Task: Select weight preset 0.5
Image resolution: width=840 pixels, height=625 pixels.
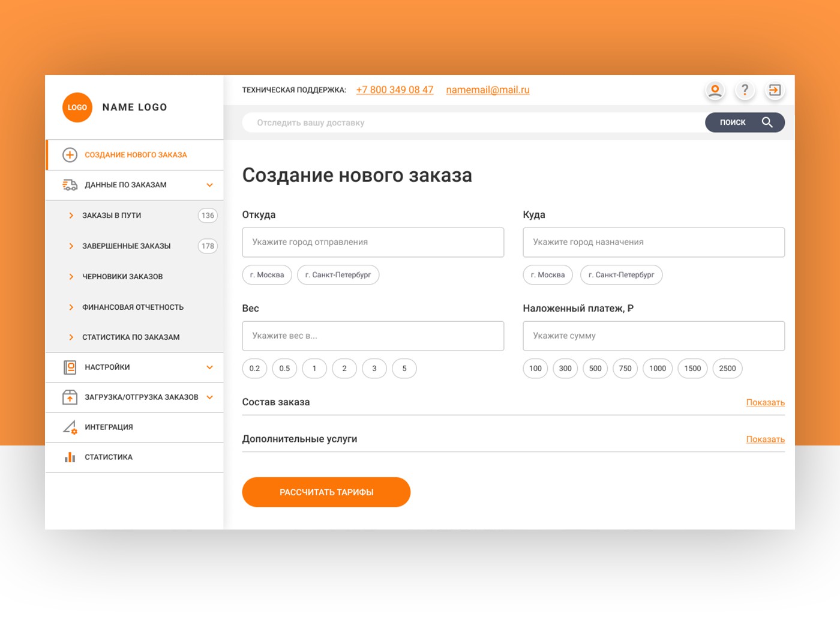Action: point(284,369)
